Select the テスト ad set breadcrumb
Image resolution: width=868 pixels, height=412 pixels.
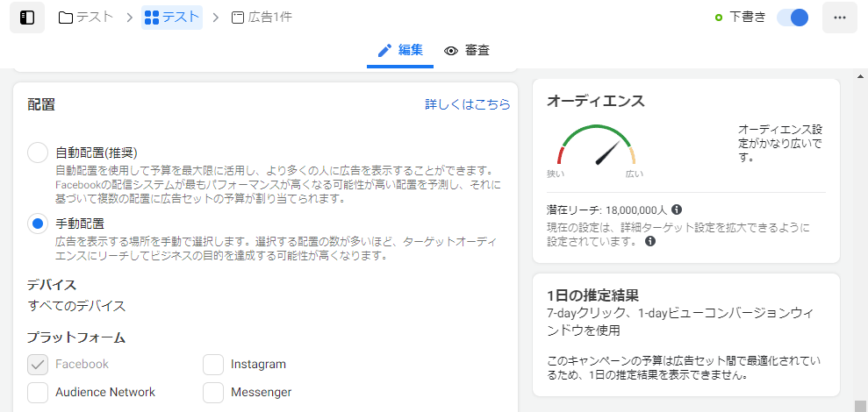pyautogui.click(x=172, y=18)
